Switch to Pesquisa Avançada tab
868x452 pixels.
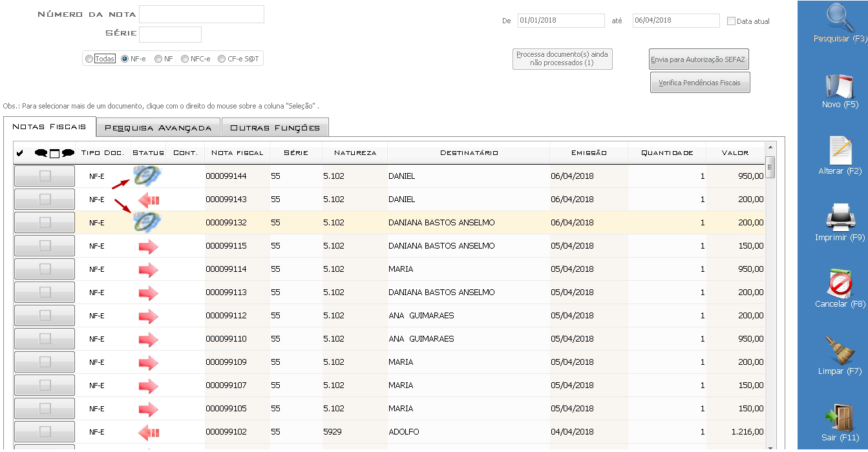point(158,127)
